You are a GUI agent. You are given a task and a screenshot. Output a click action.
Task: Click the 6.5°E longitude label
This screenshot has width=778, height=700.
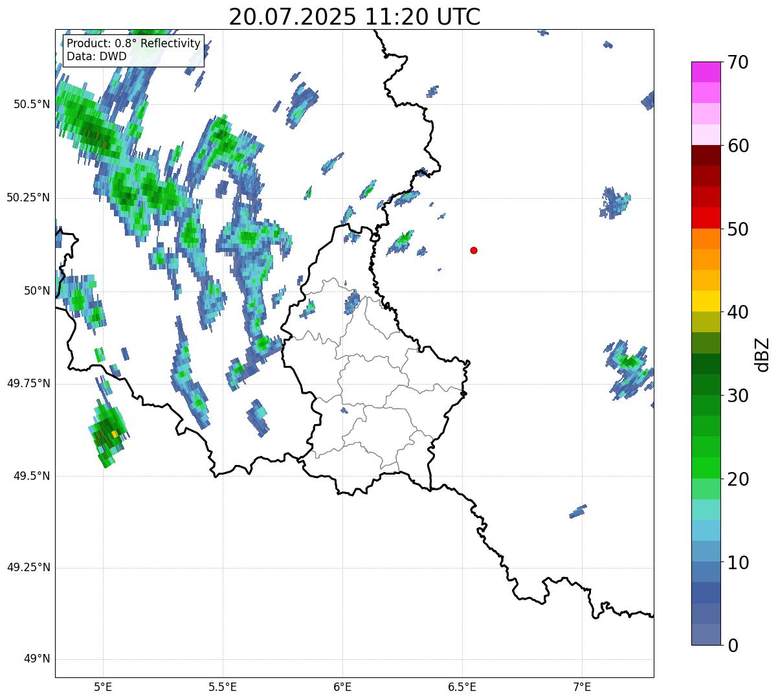pyautogui.click(x=462, y=686)
